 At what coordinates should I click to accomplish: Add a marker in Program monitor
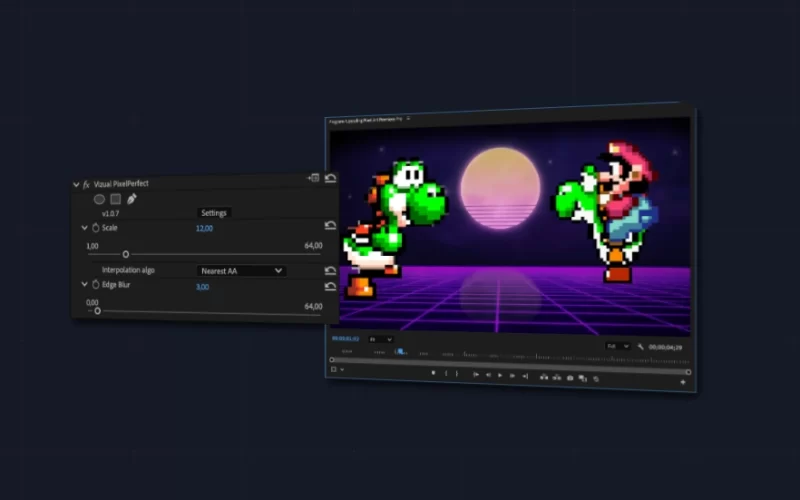(433, 373)
